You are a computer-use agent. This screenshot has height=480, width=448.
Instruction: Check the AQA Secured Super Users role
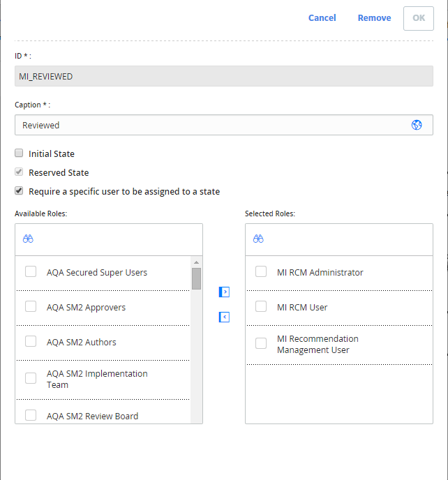[31, 271]
